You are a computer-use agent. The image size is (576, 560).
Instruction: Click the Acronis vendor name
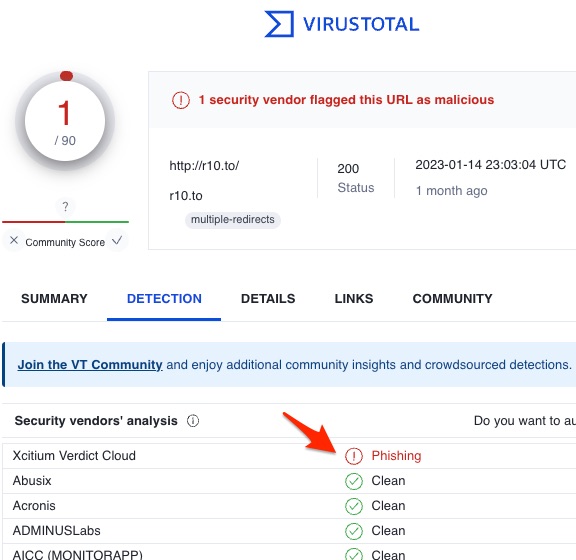[x=34, y=506]
